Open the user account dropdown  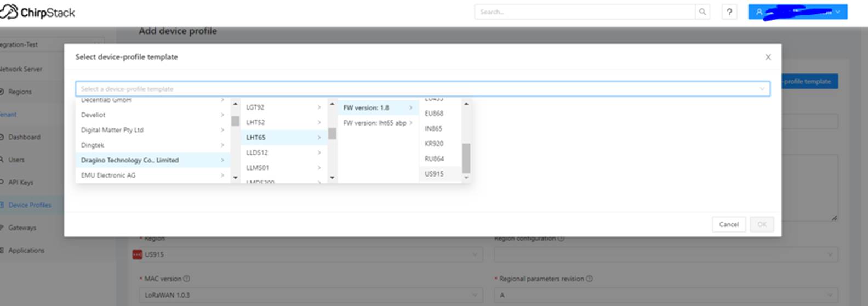coord(798,12)
